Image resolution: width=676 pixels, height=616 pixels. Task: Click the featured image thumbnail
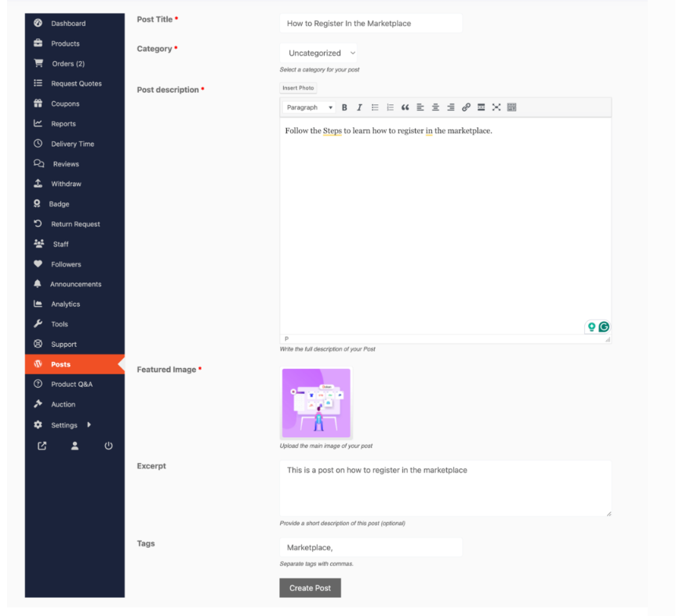(316, 403)
